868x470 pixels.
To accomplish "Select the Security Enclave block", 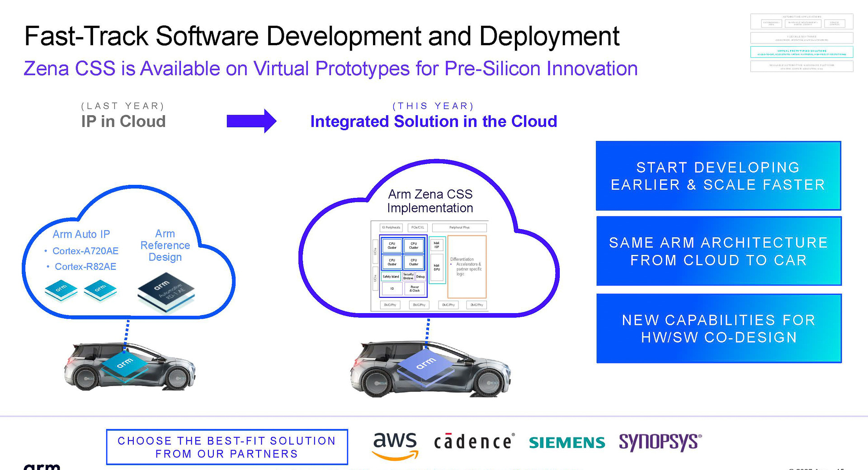I will [x=408, y=277].
